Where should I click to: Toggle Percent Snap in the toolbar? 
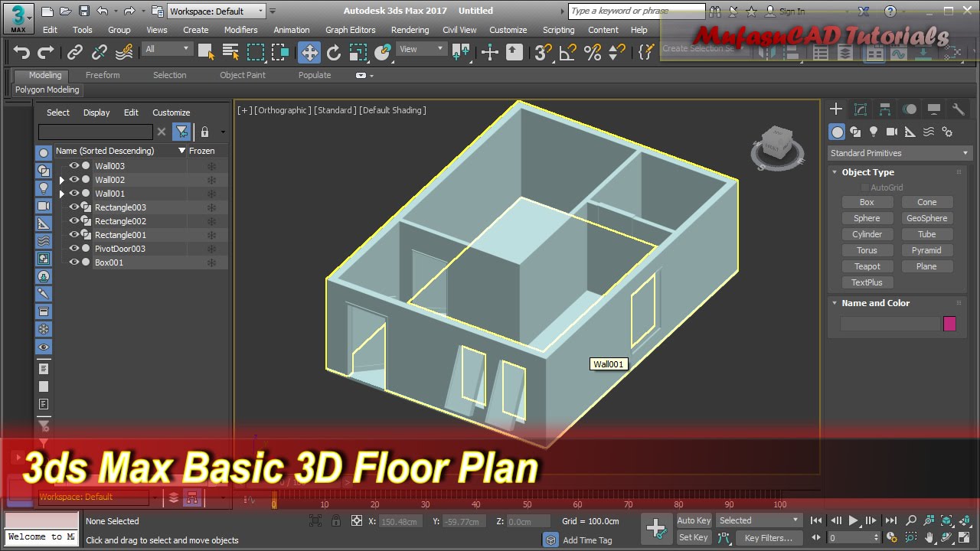pos(593,52)
